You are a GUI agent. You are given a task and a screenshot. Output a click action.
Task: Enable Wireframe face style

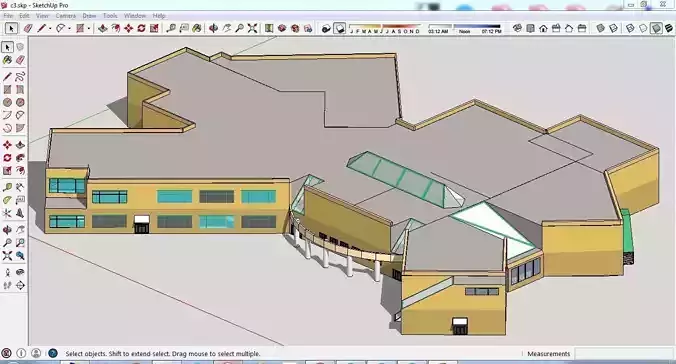(x=630, y=28)
